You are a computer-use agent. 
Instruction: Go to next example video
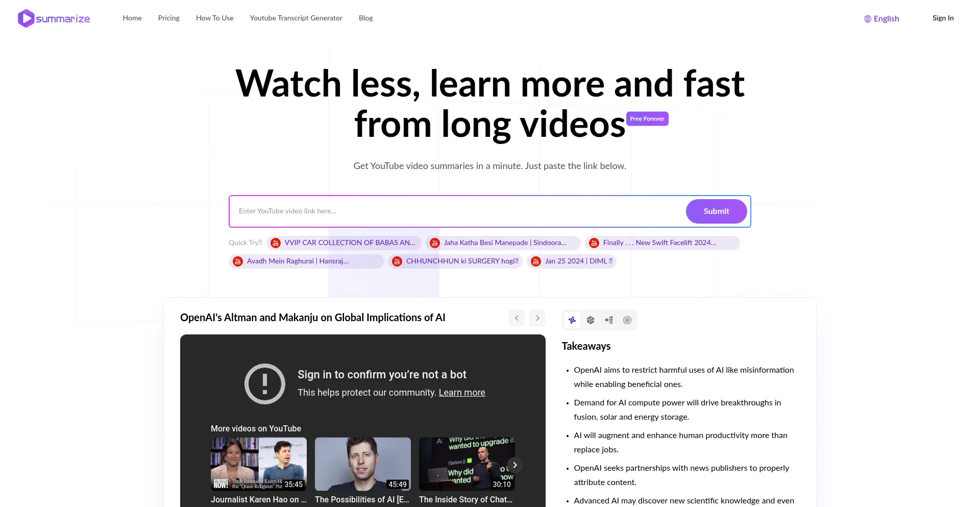click(x=537, y=318)
